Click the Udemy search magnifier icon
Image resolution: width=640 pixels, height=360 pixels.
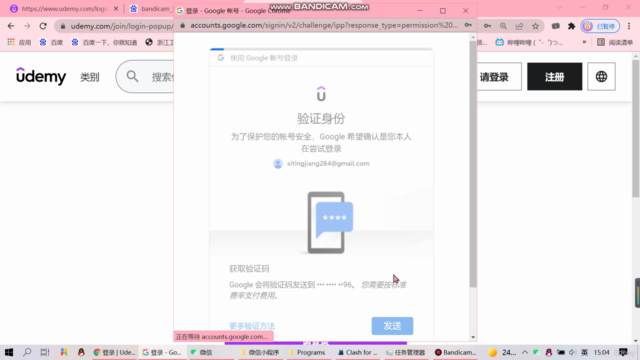coord(132,76)
